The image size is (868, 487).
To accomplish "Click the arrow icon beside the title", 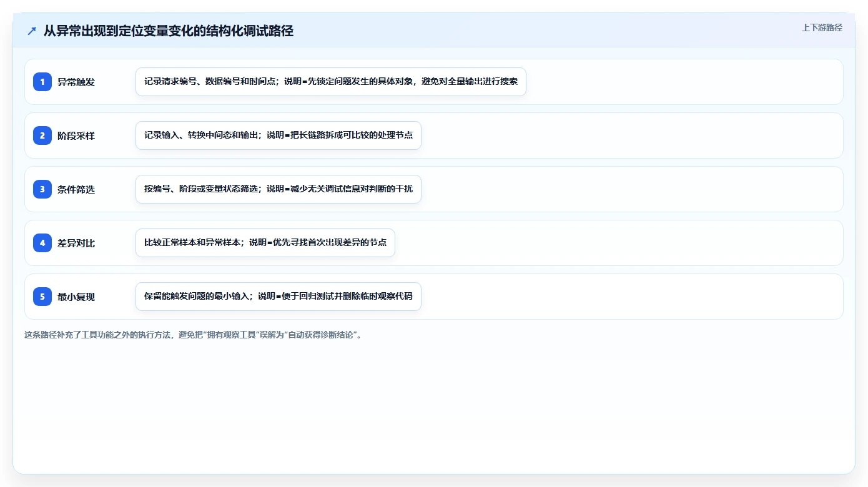I will (x=32, y=31).
